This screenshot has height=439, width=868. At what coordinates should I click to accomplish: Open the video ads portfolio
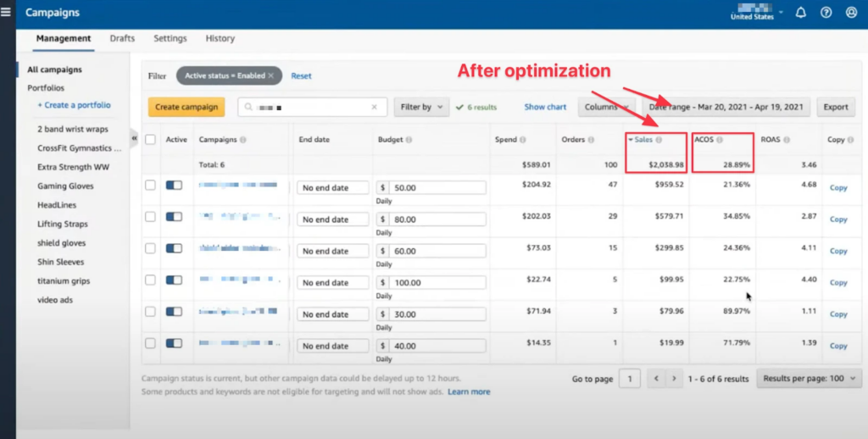click(55, 300)
